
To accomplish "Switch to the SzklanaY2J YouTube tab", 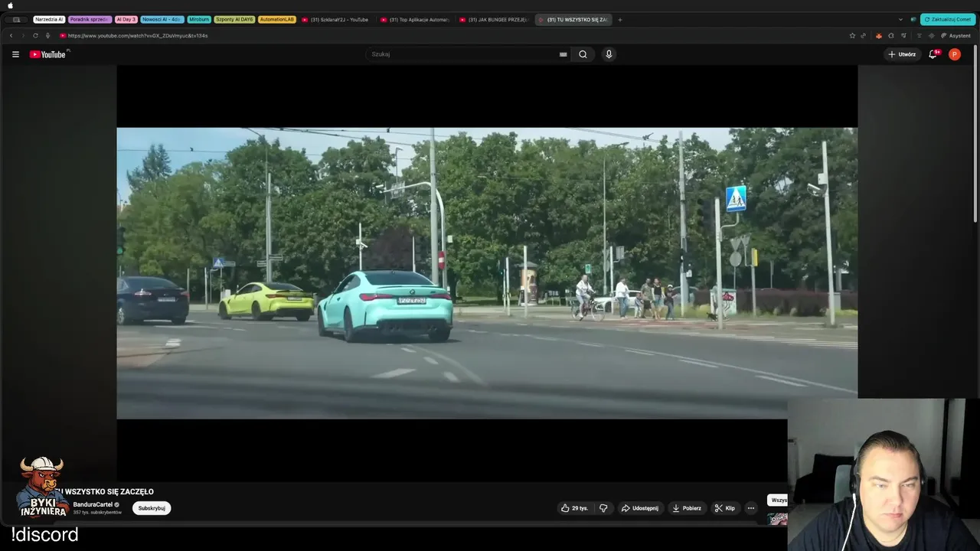I will 337,19.
